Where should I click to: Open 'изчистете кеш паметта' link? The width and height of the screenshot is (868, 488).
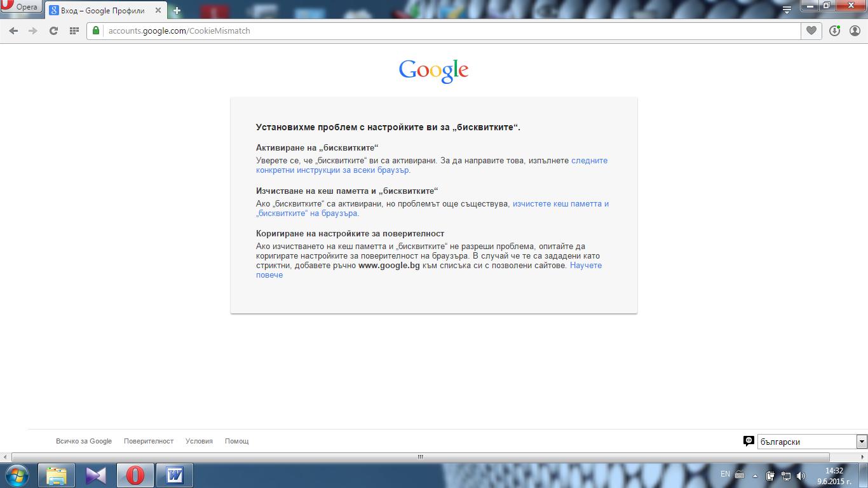click(x=560, y=204)
